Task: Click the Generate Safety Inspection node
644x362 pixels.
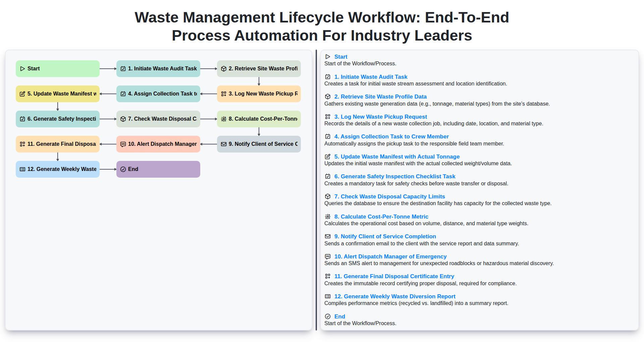Action: coord(57,119)
